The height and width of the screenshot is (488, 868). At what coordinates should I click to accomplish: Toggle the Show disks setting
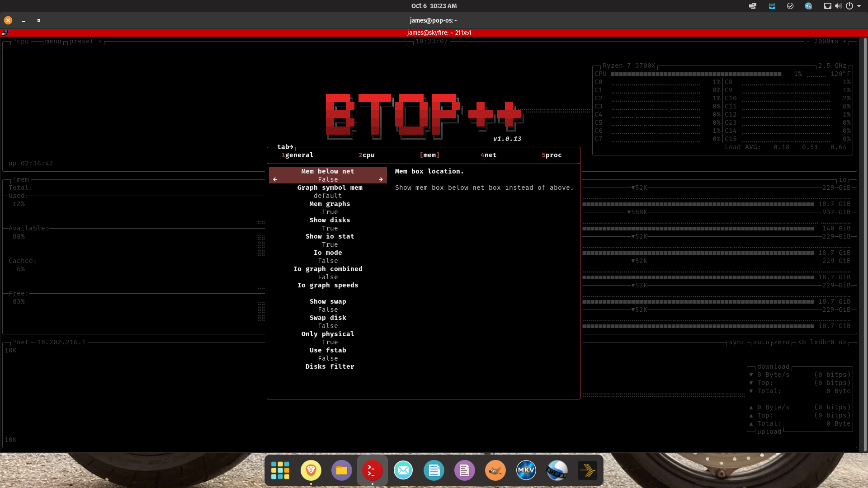point(330,220)
